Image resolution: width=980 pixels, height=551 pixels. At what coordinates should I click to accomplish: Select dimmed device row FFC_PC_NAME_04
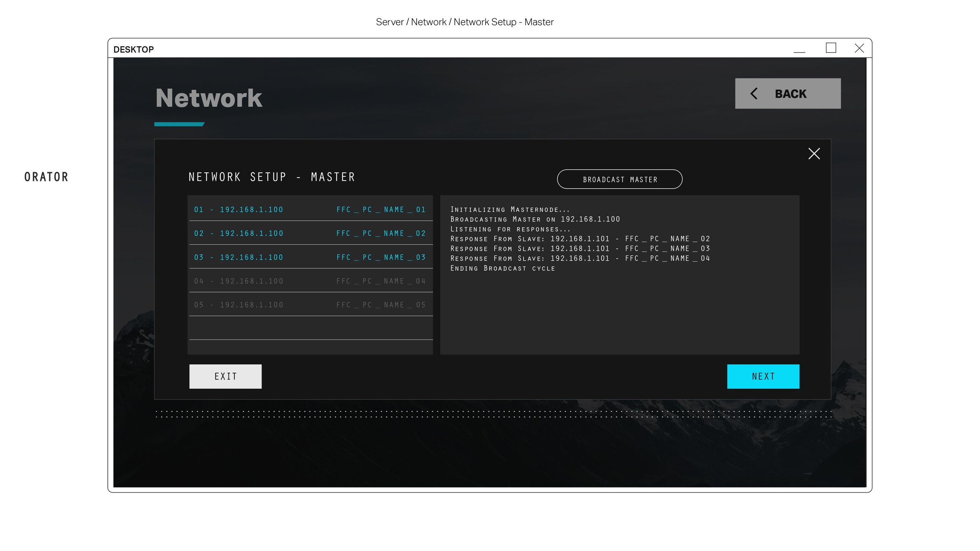(311, 281)
